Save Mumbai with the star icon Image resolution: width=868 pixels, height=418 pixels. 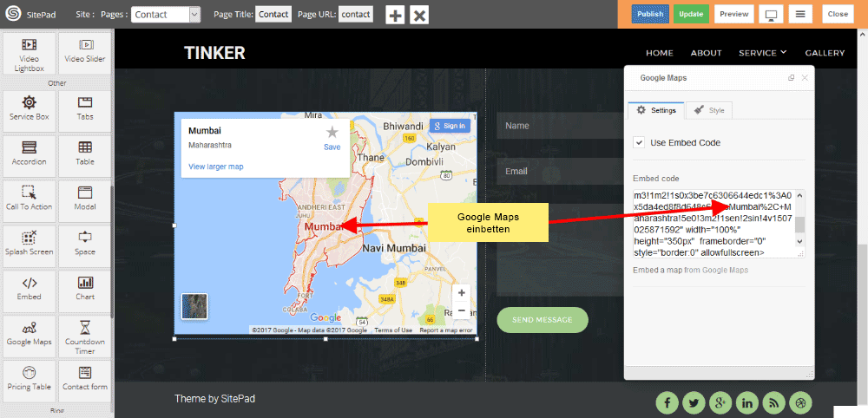click(x=332, y=132)
